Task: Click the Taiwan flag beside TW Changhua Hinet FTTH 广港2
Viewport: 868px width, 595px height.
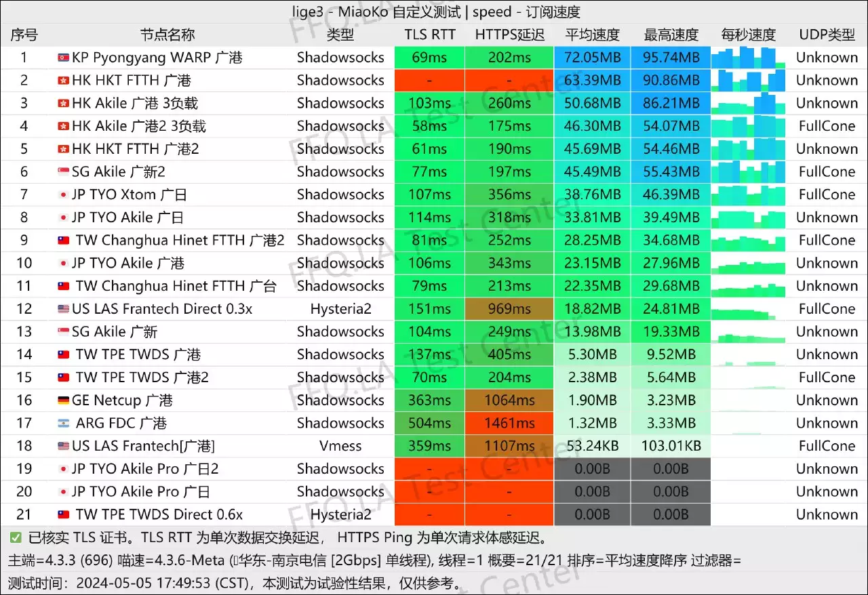Action: click(x=64, y=241)
